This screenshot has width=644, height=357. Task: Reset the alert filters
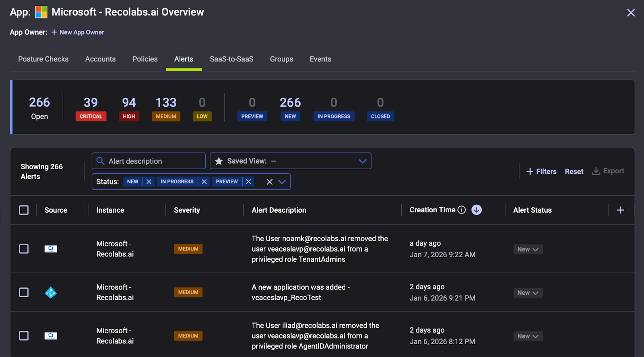(x=574, y=172)
